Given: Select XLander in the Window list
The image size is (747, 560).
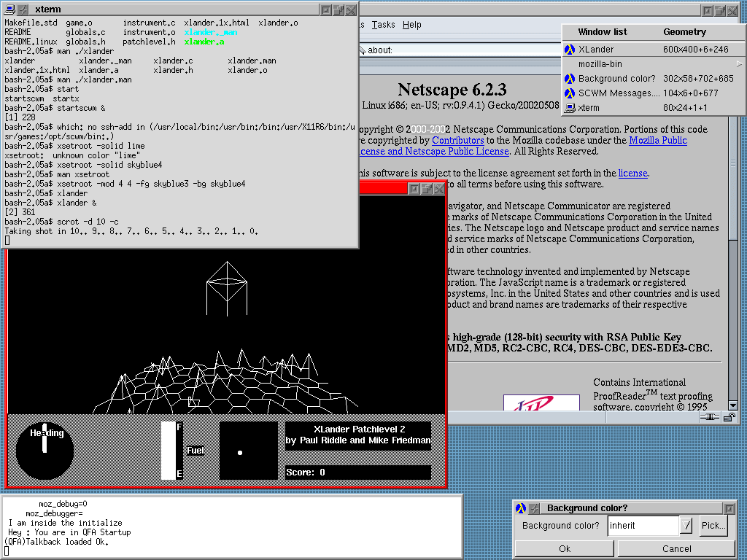Looking at the screenshot, I should click(653, 50).
